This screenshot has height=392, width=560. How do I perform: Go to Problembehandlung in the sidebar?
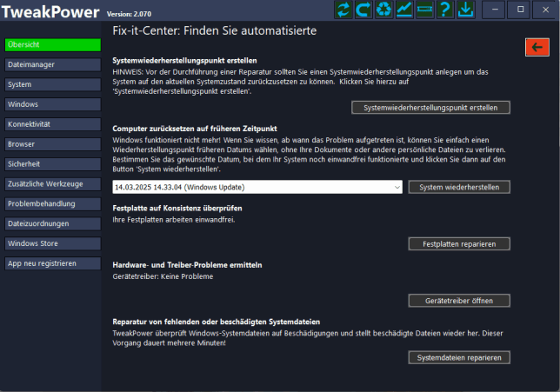(x=52, y=204)
